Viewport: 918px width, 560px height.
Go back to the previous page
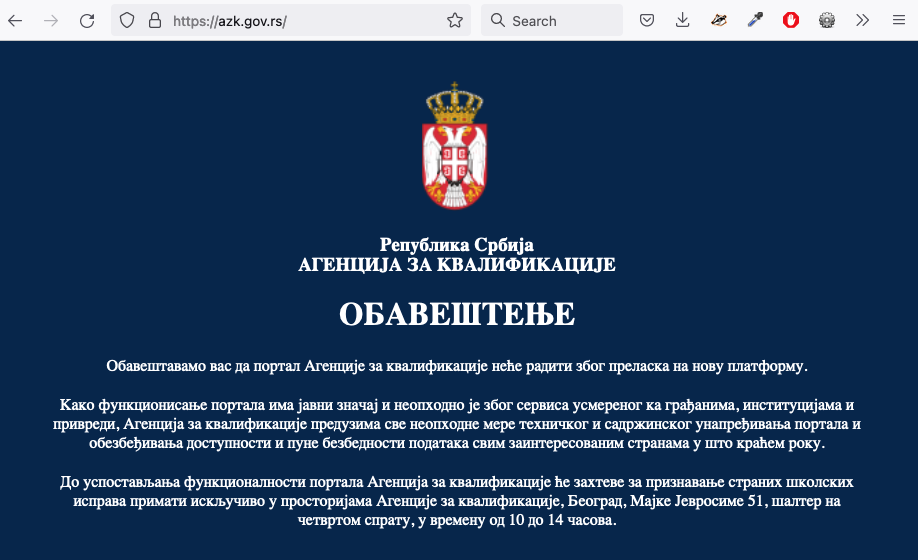[x=15, y=21]
